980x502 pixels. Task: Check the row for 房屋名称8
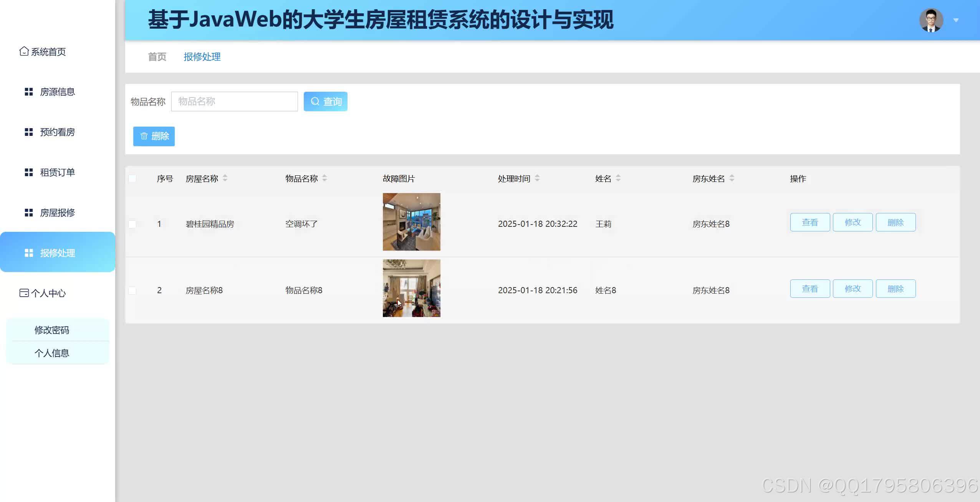click(x=132, y=291)
